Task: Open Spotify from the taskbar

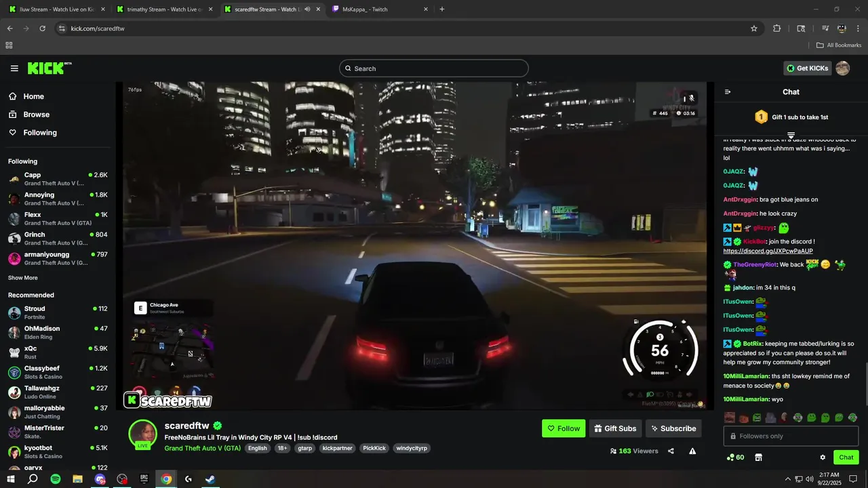Action: click(56, 479)
